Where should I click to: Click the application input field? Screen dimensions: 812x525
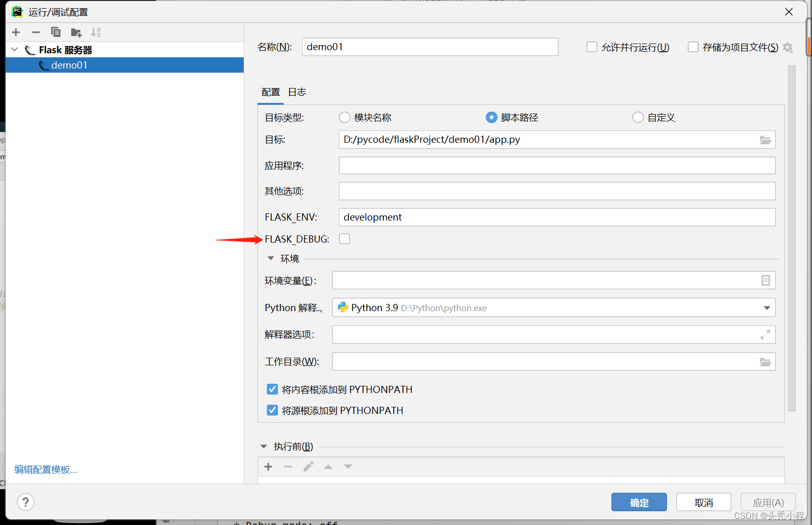557,165
